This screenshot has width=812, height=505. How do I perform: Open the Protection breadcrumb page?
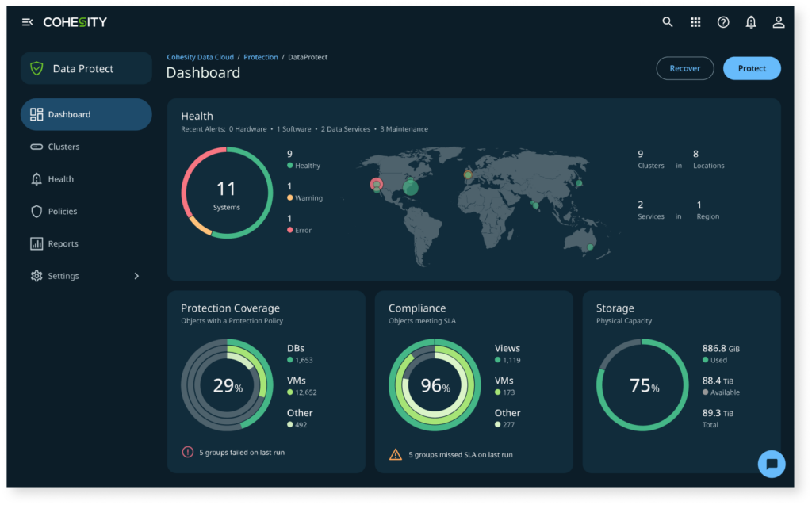261,56
